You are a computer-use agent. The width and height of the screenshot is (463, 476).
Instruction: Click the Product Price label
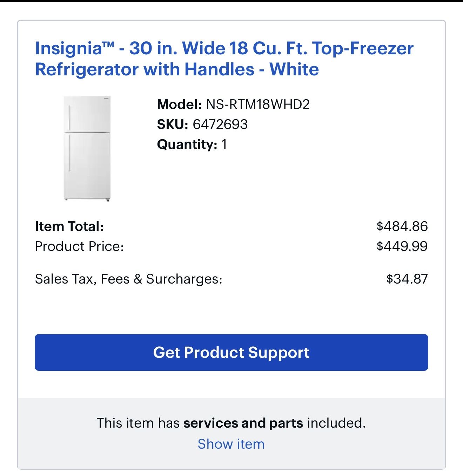pos(79,246)
